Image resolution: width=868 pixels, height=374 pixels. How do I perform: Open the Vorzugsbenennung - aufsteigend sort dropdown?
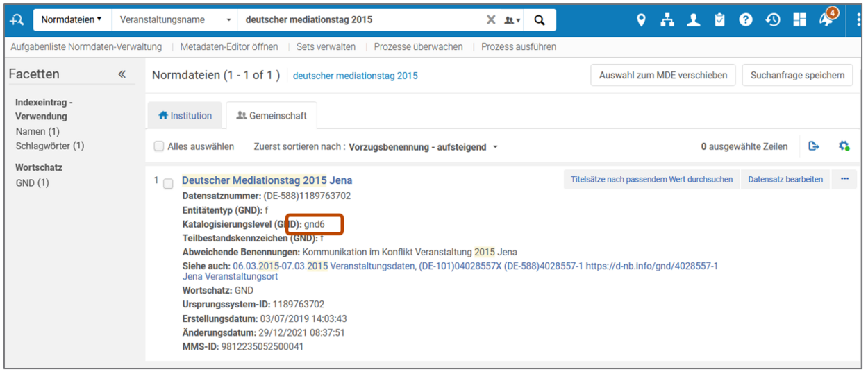(x=424, y=147)
